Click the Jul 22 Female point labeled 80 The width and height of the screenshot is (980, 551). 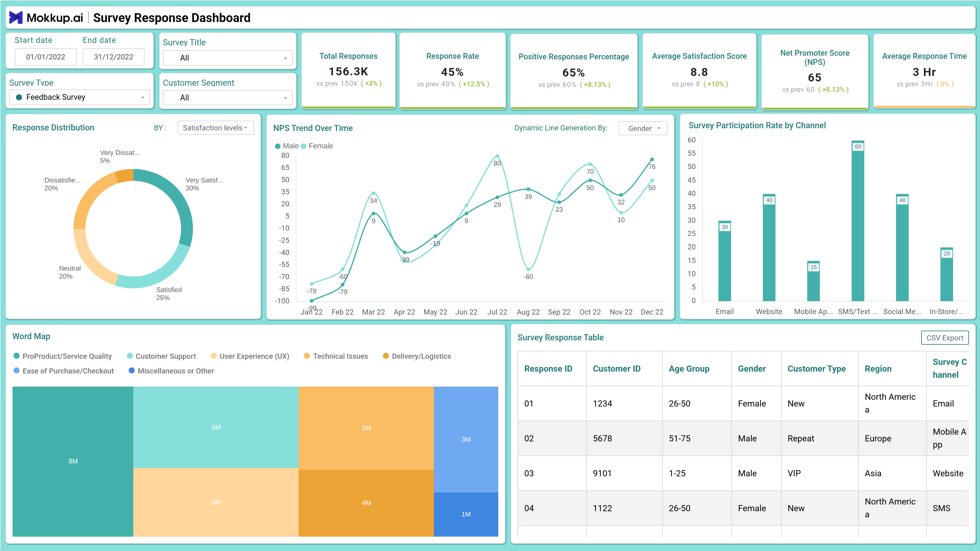click(497, 156)
